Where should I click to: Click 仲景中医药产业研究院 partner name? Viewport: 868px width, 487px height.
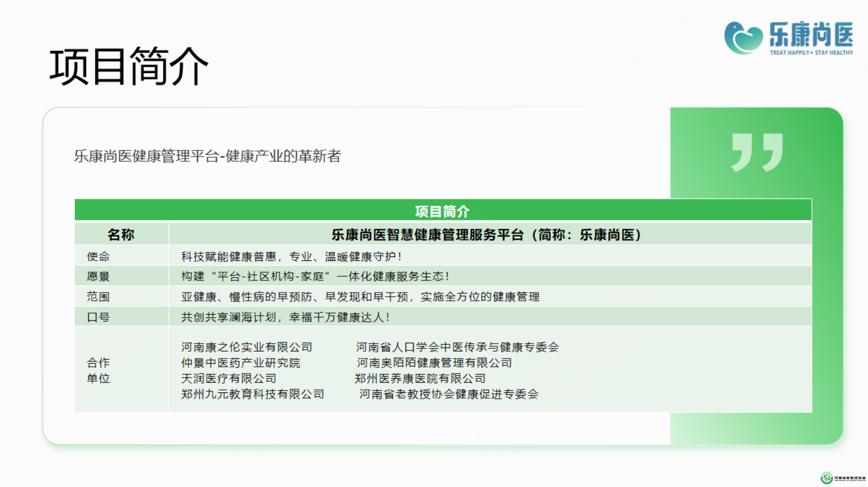[240, 363]
